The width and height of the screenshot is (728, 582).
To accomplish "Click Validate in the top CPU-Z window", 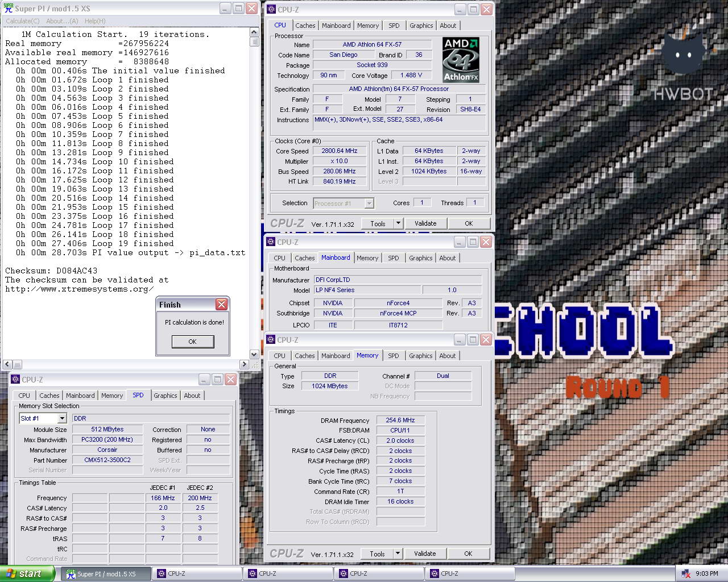I will [x=425, y=223].
